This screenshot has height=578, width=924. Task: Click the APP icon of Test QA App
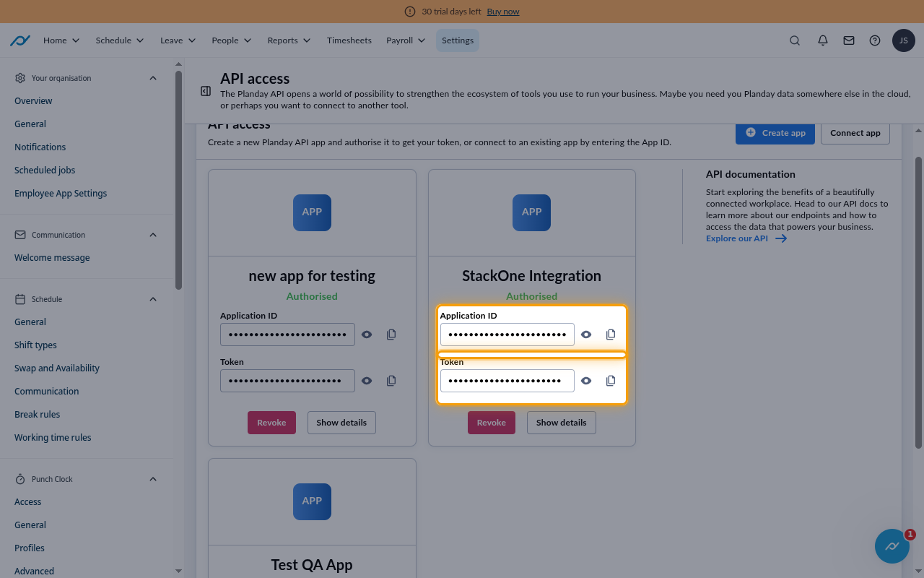[x=312, y=501]
